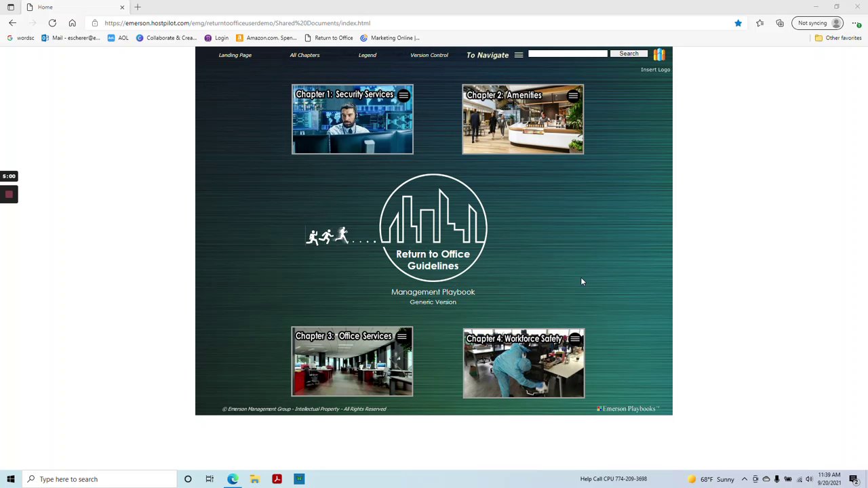This screenshot has height=488, width=868.
Task: Open Cortana from the taskbar circle
Action: pyautogui.click(x=188, y=479)
